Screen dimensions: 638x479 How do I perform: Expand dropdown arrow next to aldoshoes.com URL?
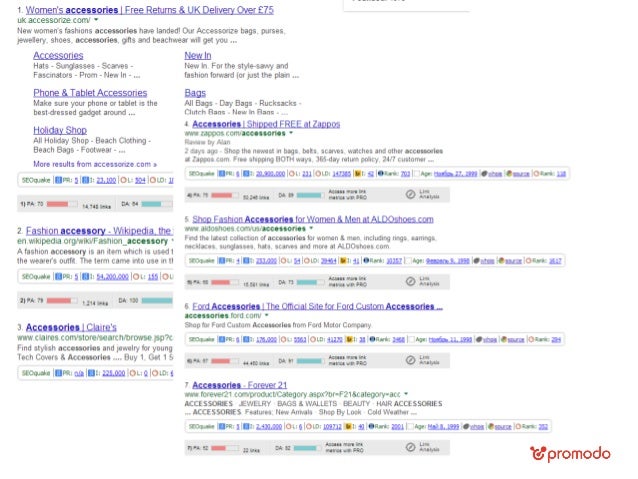(311, 228)
